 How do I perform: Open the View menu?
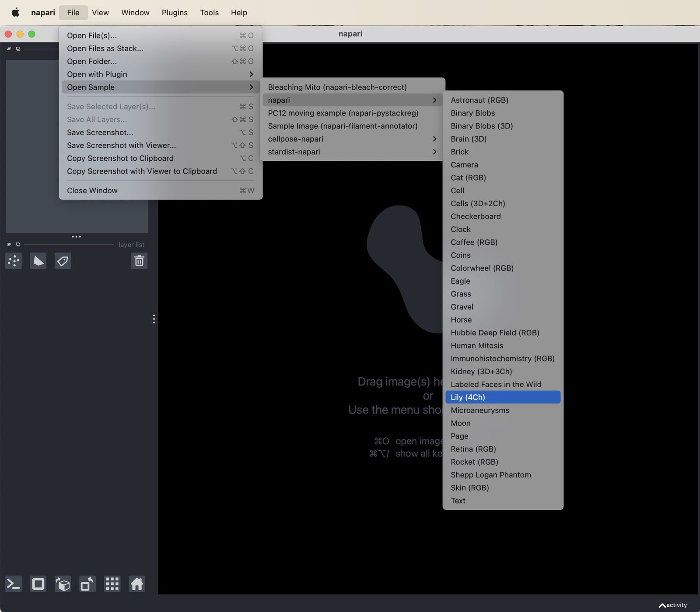coord(100,12)
